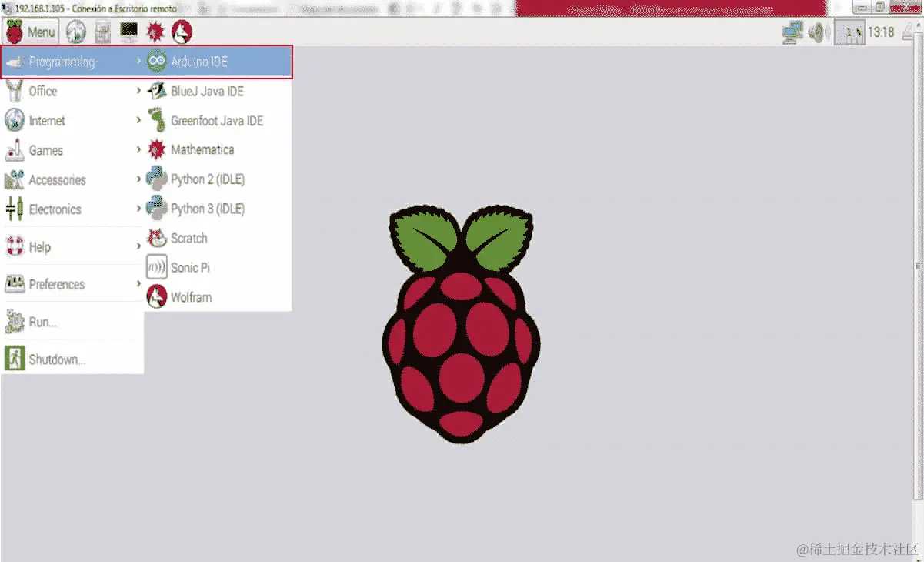Open the Accessories menu category
924x562 pixels.
click(72, 179)
